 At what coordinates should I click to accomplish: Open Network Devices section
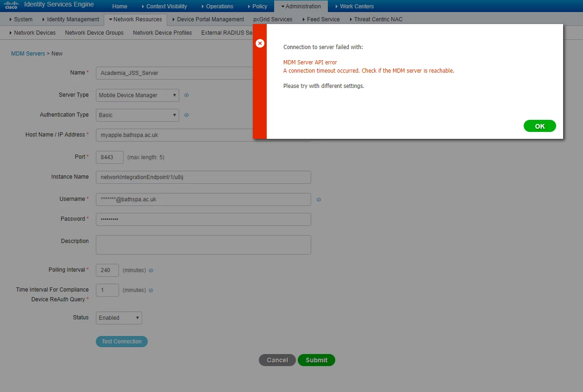coord(32,33)
